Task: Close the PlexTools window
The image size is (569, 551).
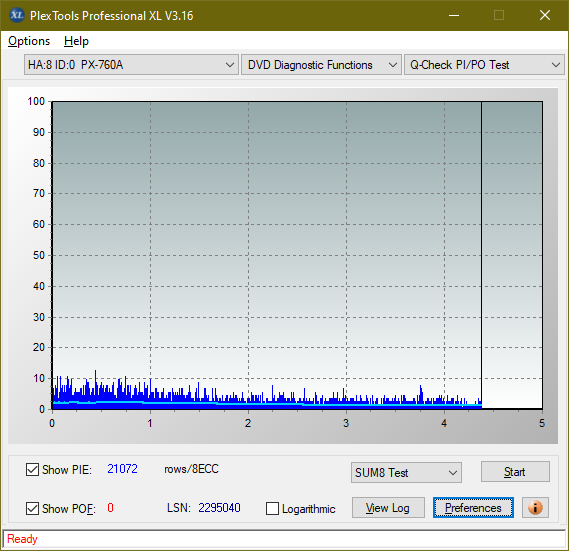Action: [x=545, y=15]
